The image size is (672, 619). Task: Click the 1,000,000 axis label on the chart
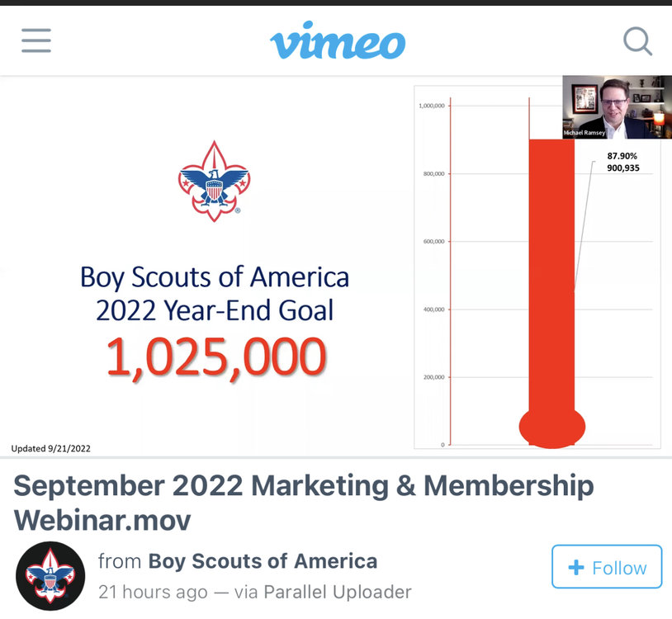[x=432, y=106]
